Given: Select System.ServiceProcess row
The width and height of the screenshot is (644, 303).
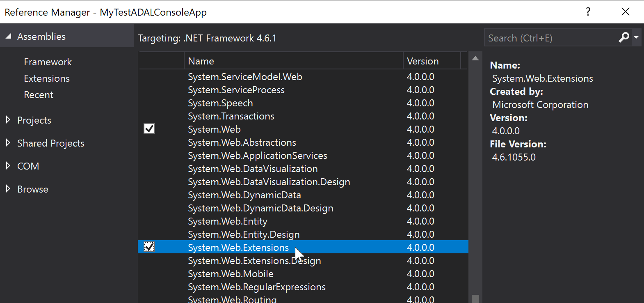Looking at the screenshot, I should (x=303, y=90).
